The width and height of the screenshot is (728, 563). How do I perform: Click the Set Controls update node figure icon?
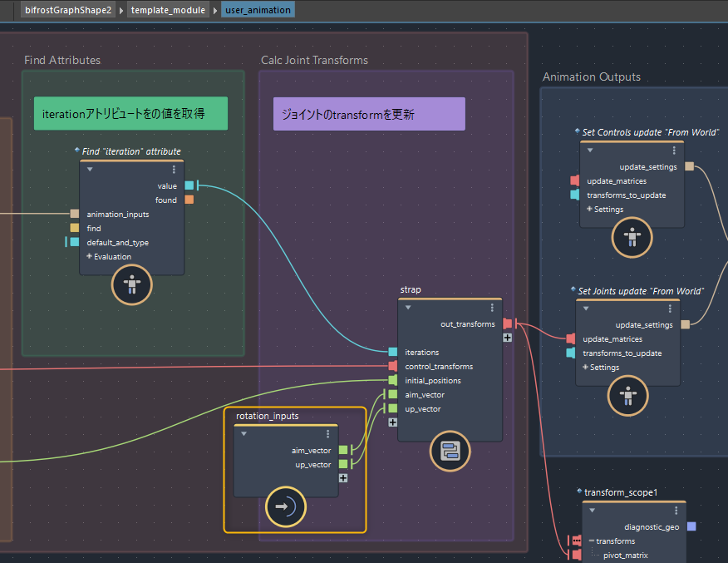[632, 238]
